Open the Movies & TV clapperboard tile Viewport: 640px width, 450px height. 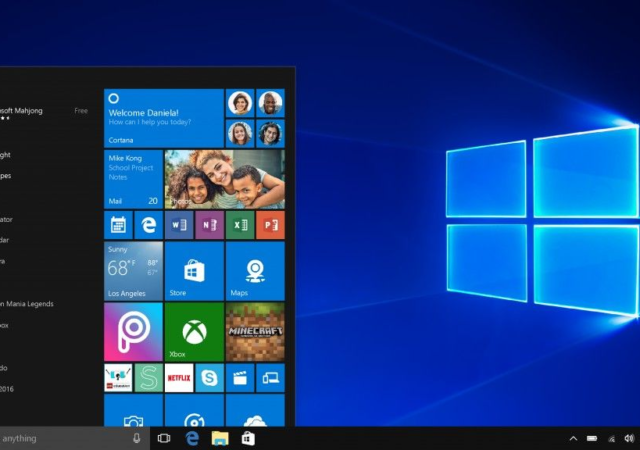(240, 378)
